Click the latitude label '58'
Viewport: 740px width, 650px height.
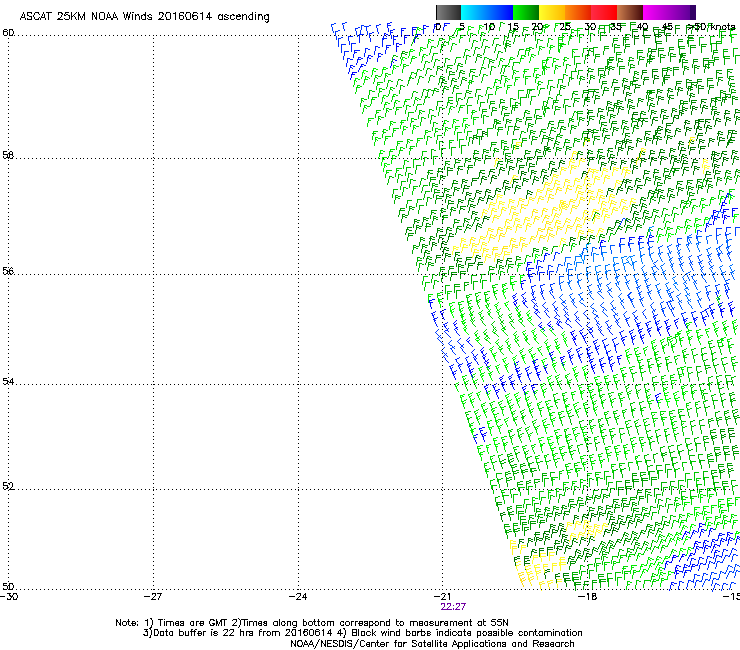click(x=8, y=155)
